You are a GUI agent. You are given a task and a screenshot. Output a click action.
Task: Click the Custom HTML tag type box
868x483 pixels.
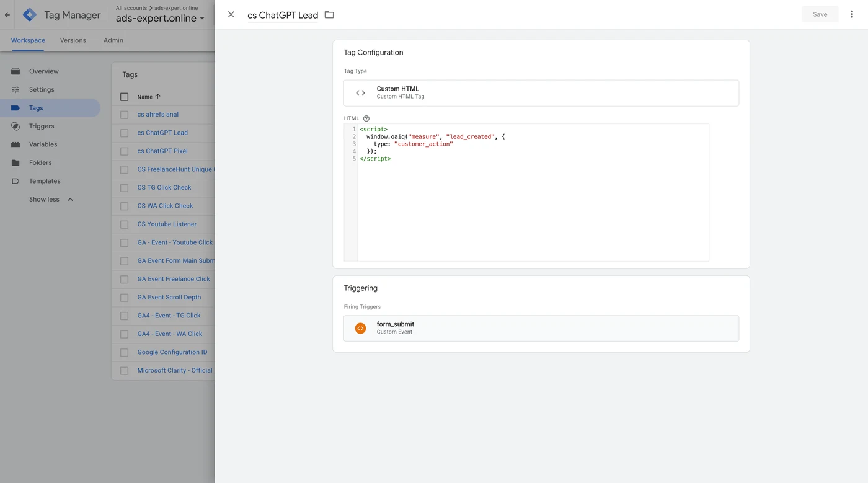coord(541,93)
